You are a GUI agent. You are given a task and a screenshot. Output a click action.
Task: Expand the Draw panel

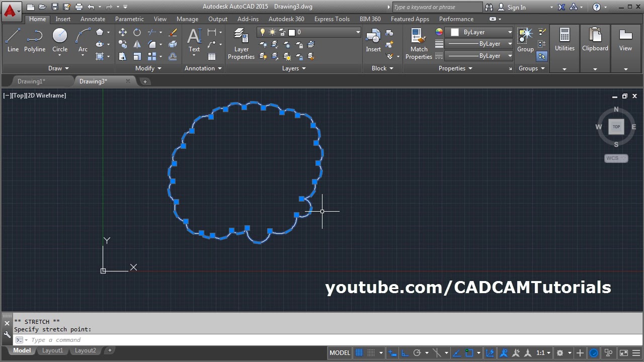[x=58, y=68]
